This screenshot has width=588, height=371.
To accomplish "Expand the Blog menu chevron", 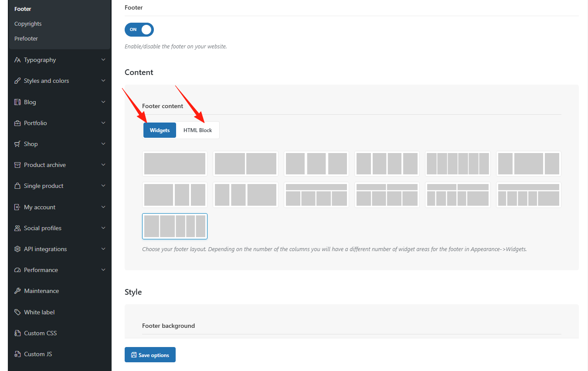I will [x=103, y=102].
